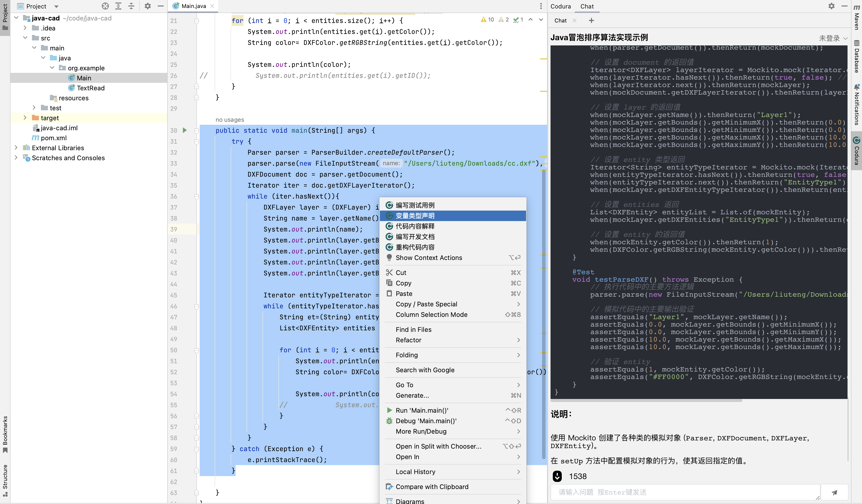862x504 pixels.
Task: Open TextRead class in project tree
Action: (90, 88)
